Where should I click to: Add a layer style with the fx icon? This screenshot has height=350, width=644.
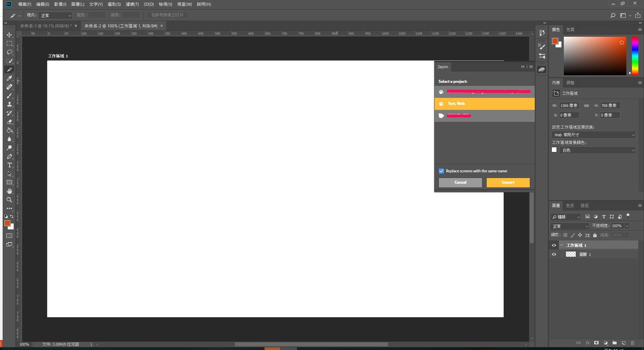[588, 343]
